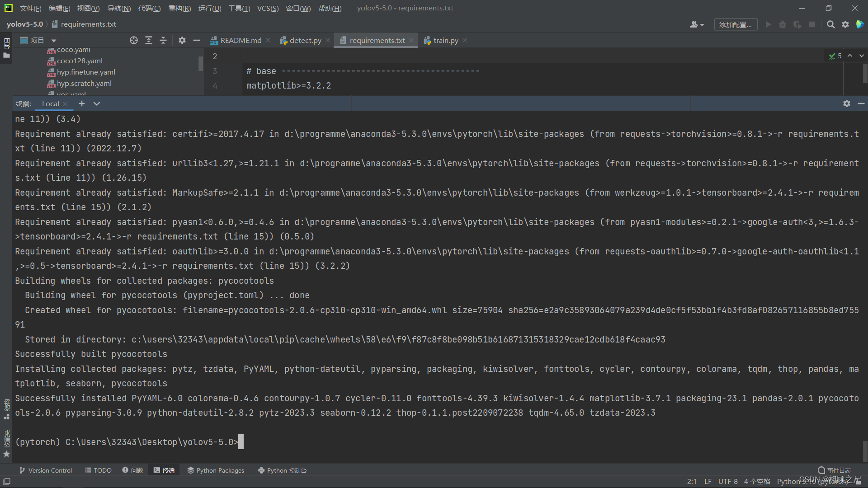This screenshot has width=868, height=488.
Task: Click the locate-in-project-tree target icon
Action: 134,41
